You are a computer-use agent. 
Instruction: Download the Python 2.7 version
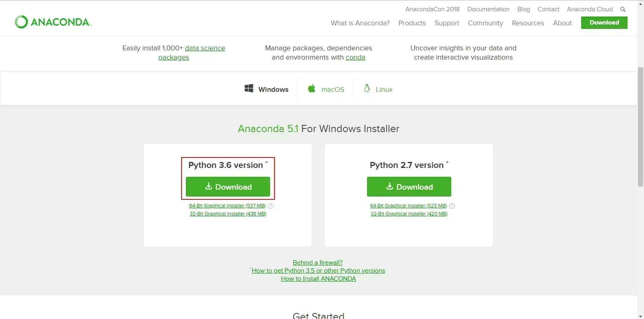point(409,187)
